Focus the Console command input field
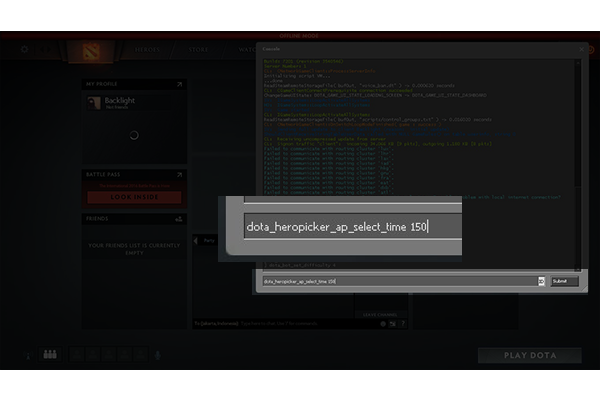This screenshot has height=400, width=600. coord(400,281)
